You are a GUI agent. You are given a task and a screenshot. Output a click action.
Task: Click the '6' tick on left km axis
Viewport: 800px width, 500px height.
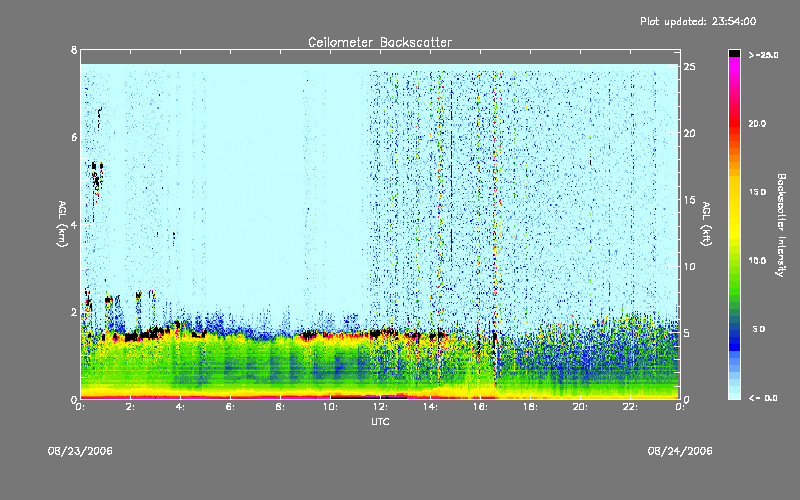coord(74,137)
